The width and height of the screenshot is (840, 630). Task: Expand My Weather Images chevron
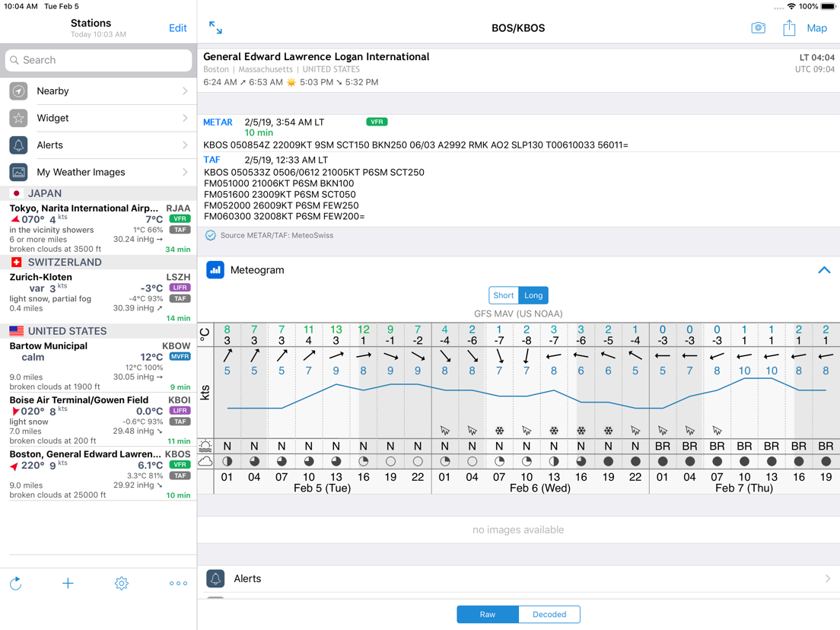[x=185, y=172]
